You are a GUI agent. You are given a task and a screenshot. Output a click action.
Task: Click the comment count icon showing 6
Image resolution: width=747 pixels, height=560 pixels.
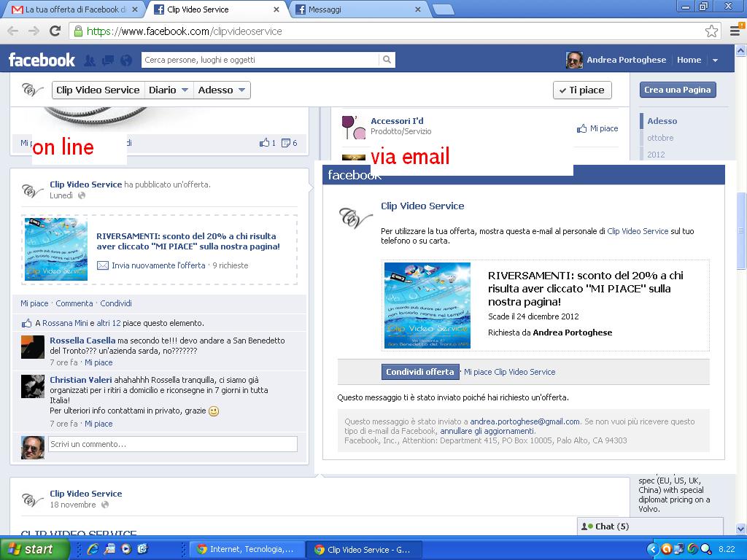tap(286, 143)
